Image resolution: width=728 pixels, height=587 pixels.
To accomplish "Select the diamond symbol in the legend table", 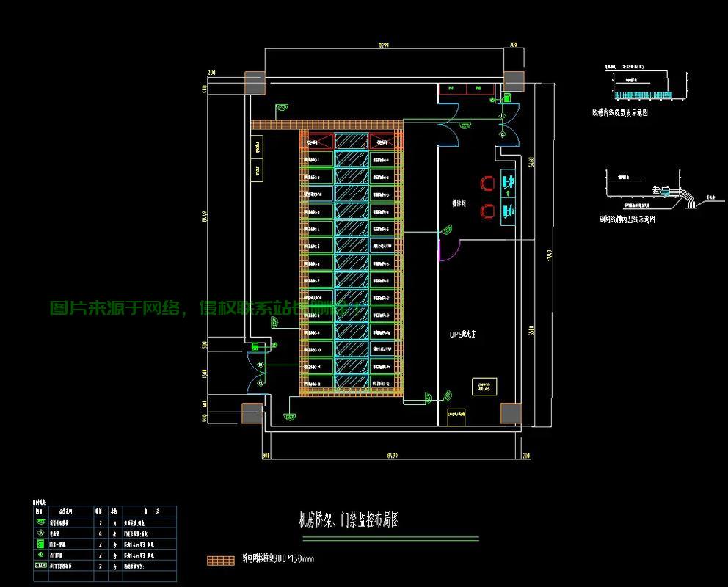I will coord(41,533).
